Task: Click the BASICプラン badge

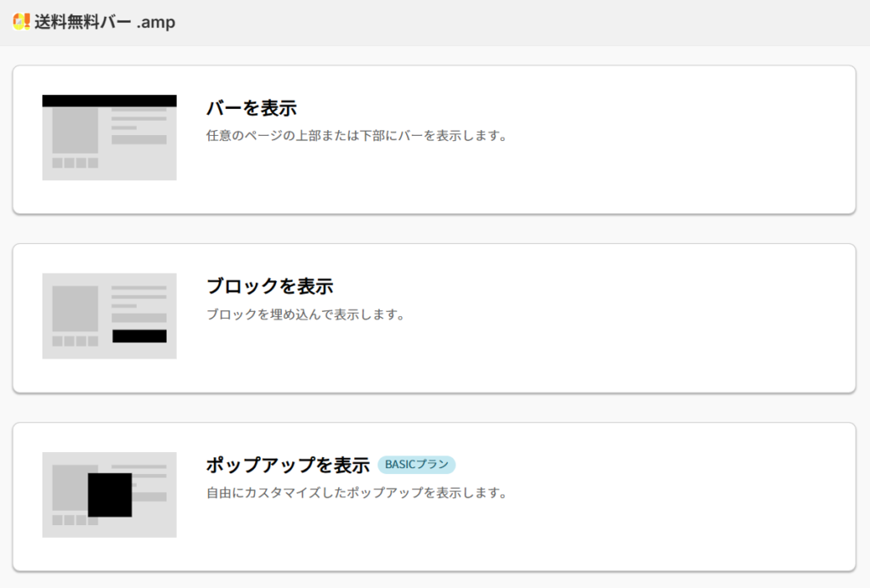Action: coord(416,465)
